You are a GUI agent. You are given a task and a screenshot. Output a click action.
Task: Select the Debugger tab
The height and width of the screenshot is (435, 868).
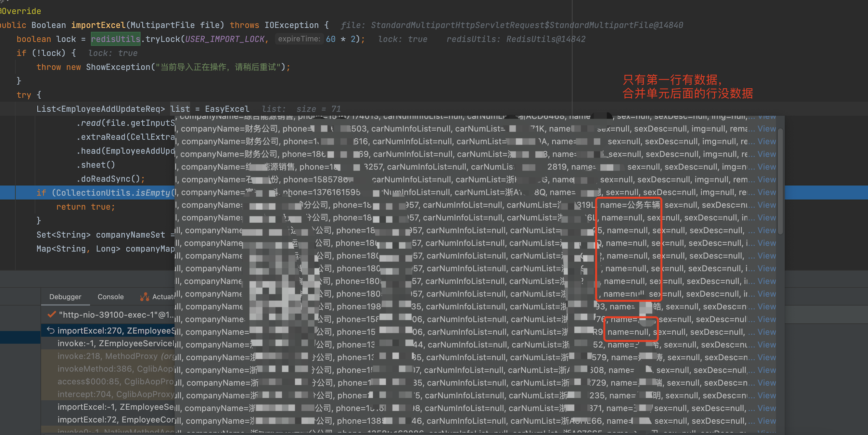pyautogui.click(x=65, y=297)
